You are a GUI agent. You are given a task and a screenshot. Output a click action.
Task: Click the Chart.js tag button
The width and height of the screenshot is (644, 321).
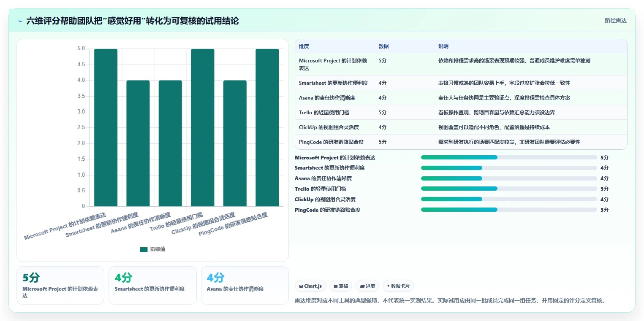pyautogui.click(x=310, y=286)
